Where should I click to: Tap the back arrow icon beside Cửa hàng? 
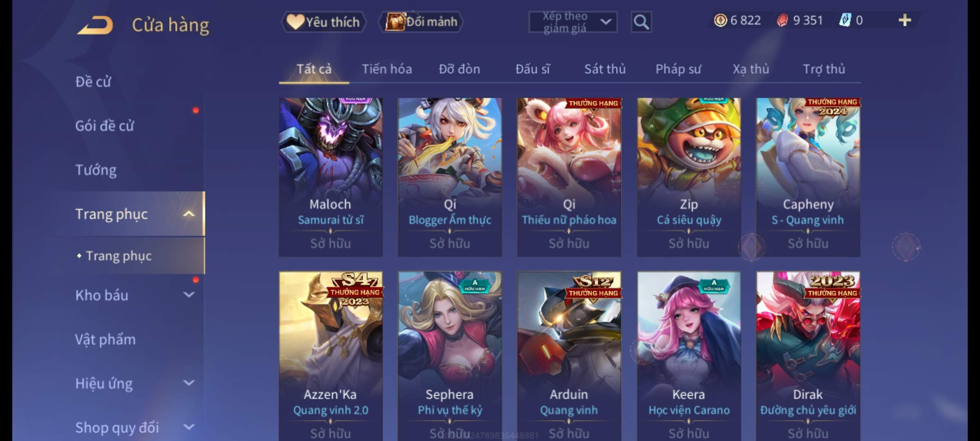pyautogui.click(x=95, y=25)
